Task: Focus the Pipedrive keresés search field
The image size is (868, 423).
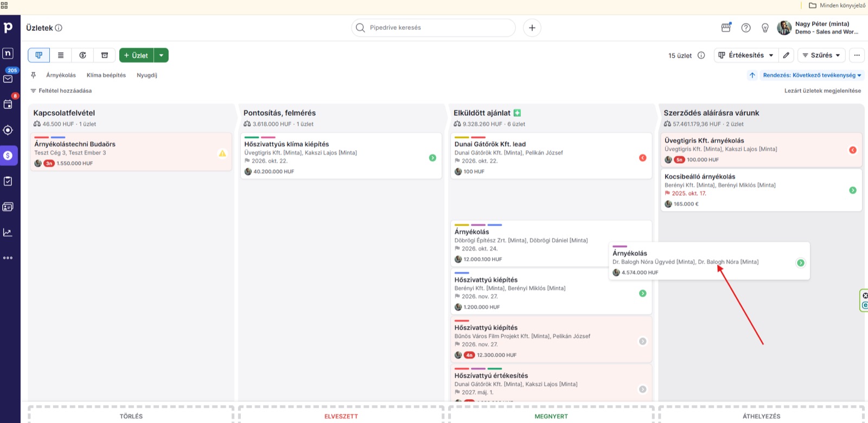Action: [x=433, y=28]
